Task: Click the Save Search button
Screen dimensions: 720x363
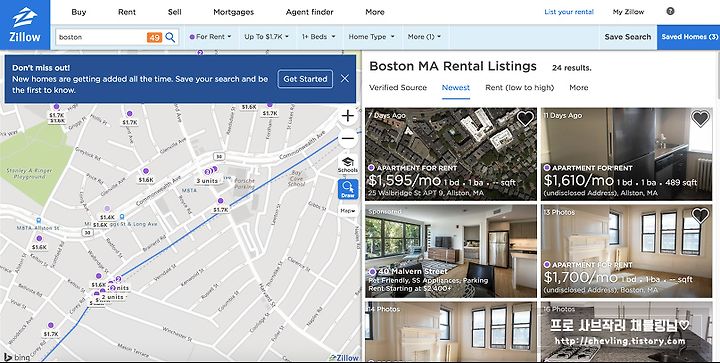Action: coord(628,37)
